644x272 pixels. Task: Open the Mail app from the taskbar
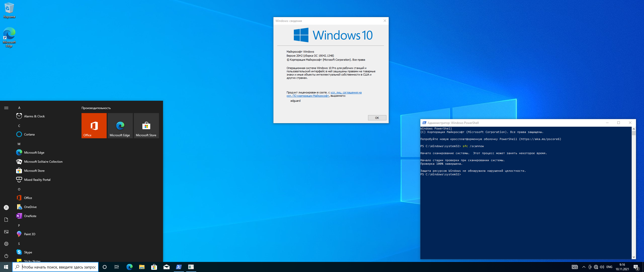(x=166, y=267)
